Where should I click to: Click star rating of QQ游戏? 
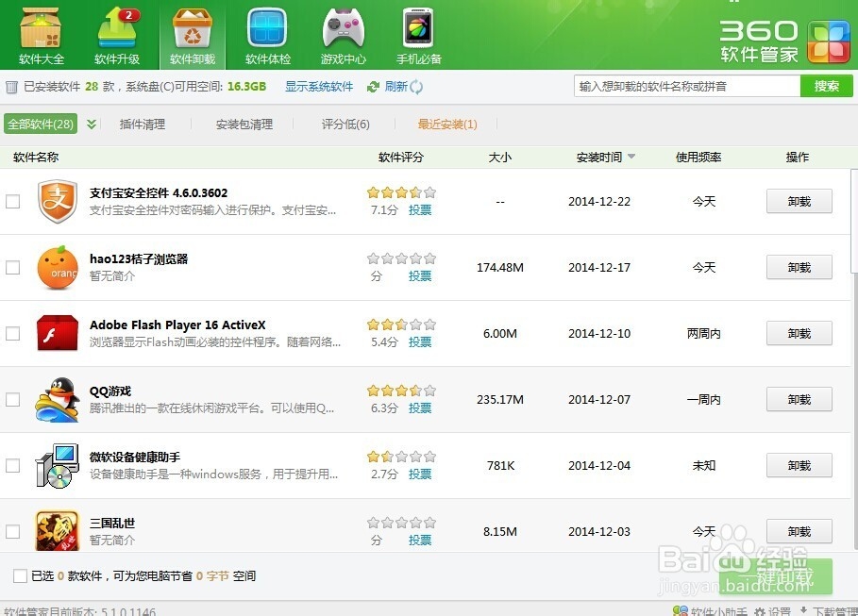click(402, 391)
